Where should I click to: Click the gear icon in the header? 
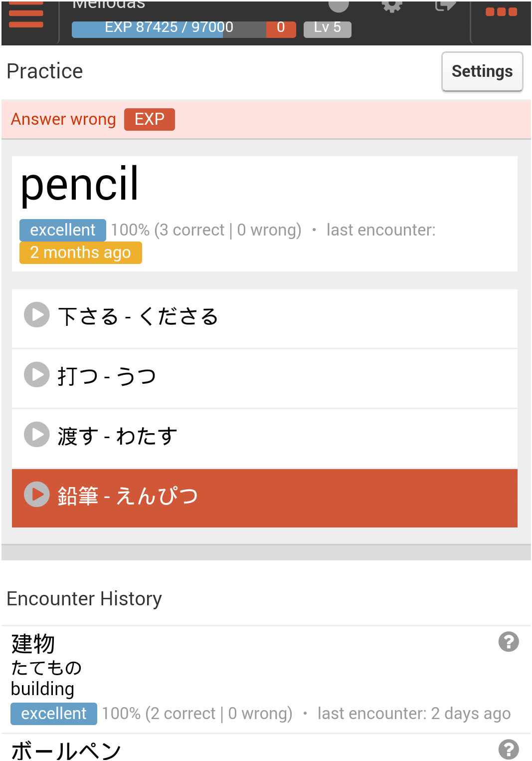[x=392, y=6]
